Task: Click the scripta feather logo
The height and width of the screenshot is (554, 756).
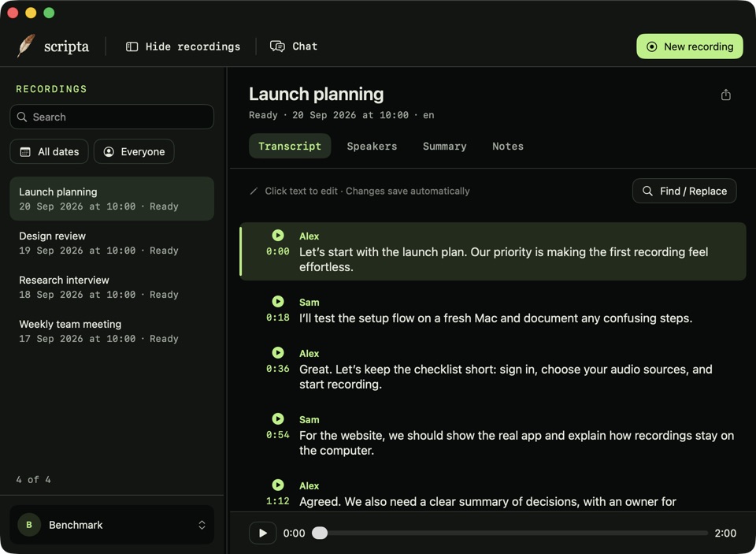Action: 26,46
